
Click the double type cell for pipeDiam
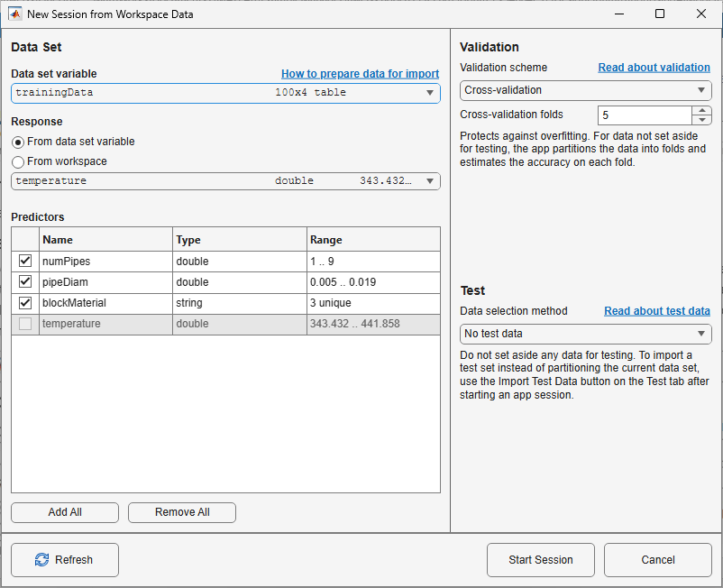[x=239, y=282]
